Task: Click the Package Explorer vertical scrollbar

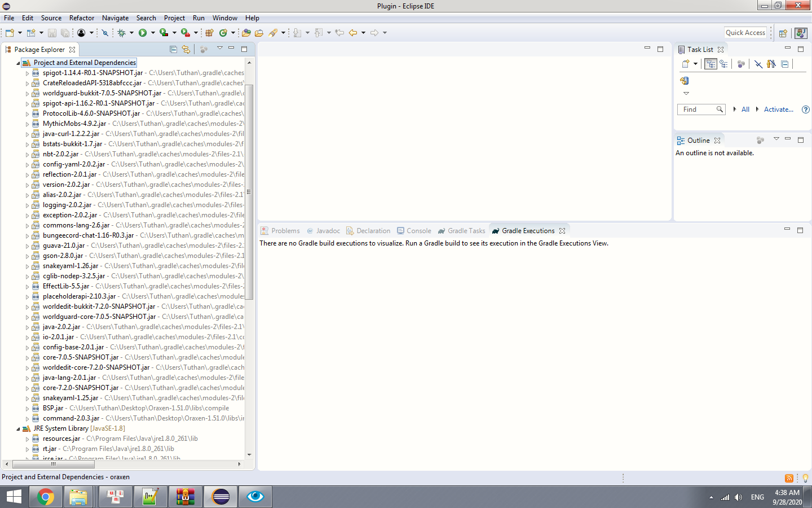Action: (x=249, y=192)
